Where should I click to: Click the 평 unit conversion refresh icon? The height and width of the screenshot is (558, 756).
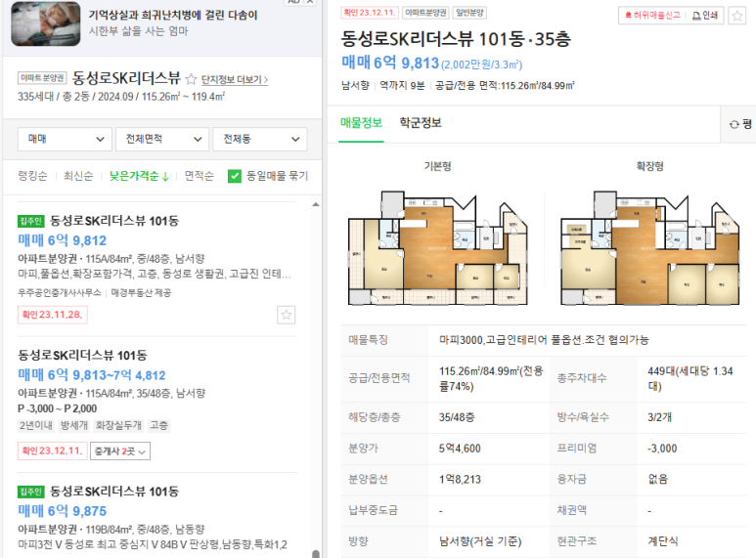point(734,125)
